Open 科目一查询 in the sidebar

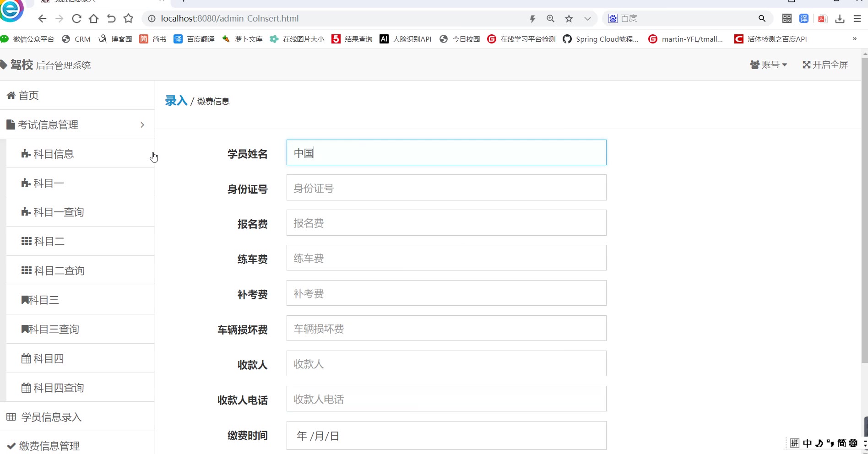pos(59,212)
